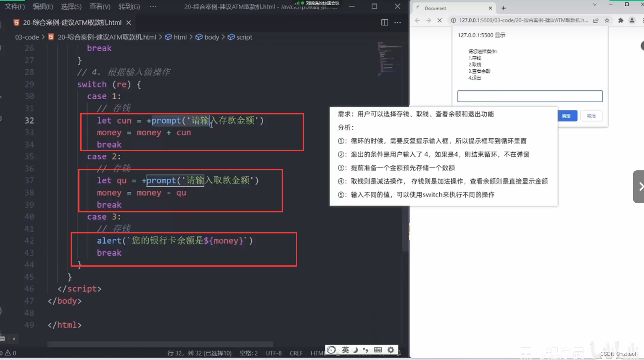Click the browser back navigation arrow

coord(417,20)
